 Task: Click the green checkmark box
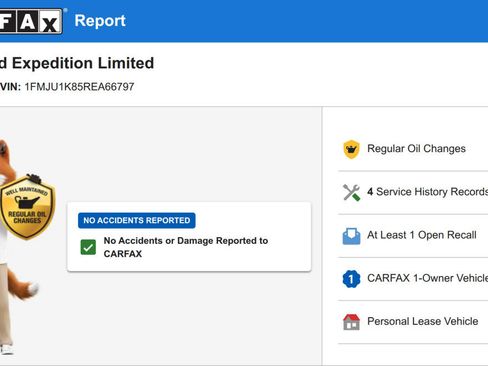coord(88,247)
